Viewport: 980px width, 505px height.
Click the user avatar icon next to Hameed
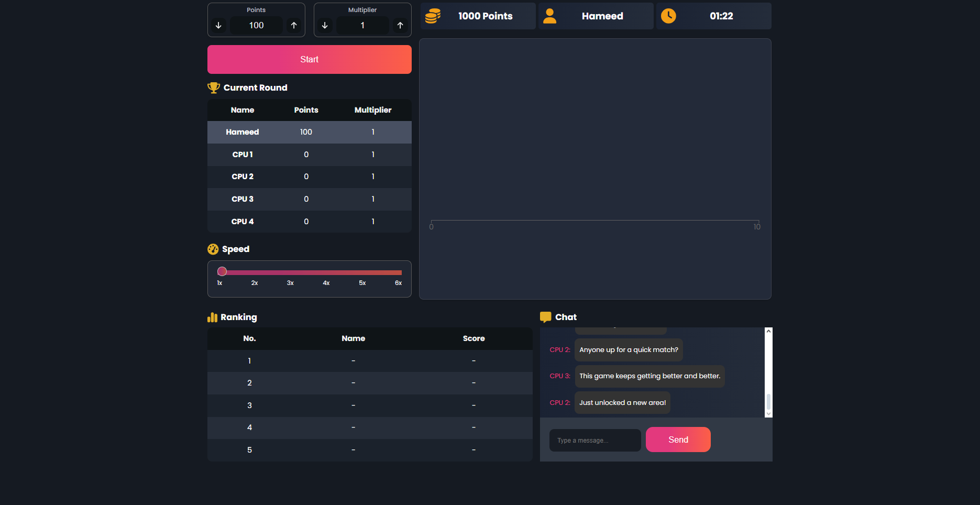click(x=549, y=16)
